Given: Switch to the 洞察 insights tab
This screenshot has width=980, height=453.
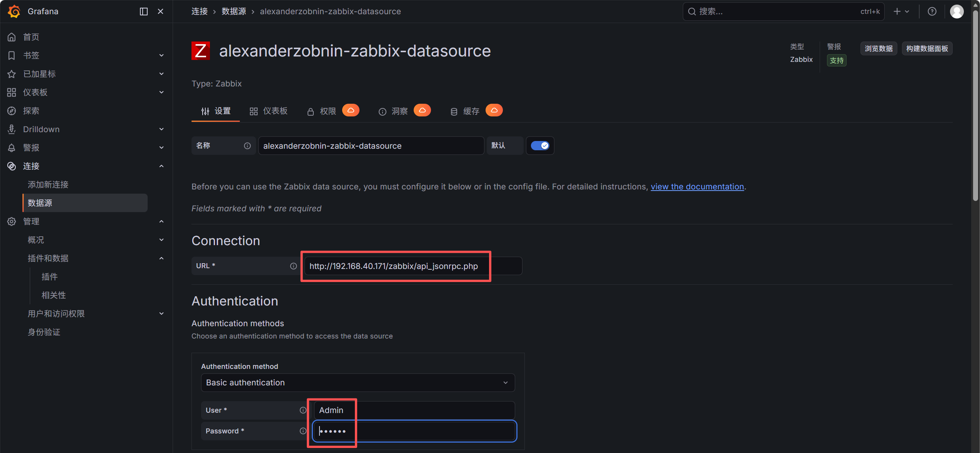Looking at the screenshot, I should pyautogui.click(x=393, y=111).
